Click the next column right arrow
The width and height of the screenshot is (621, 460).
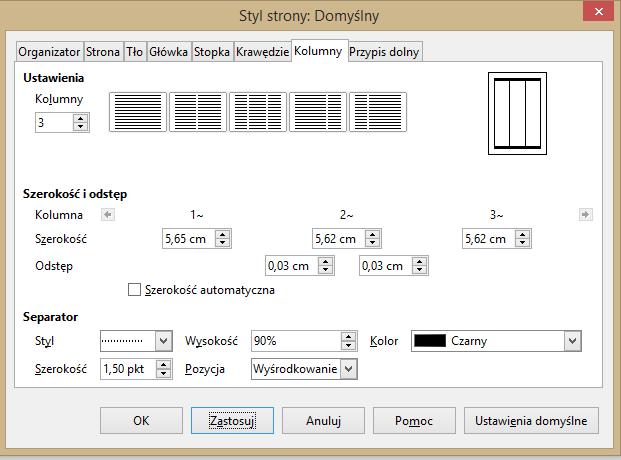click(x=585, y=215)
